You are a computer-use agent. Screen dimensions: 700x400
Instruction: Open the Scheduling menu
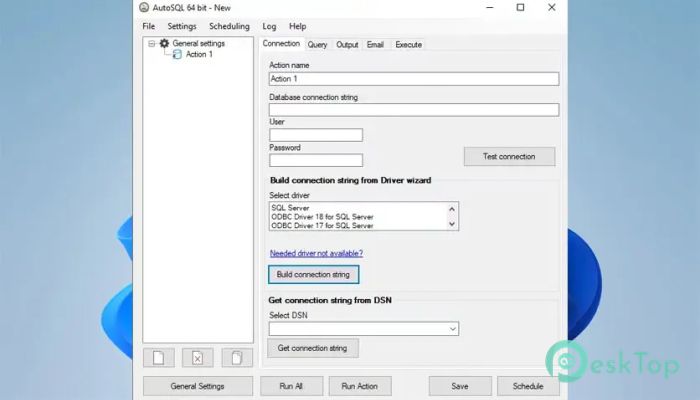point(229,26)
